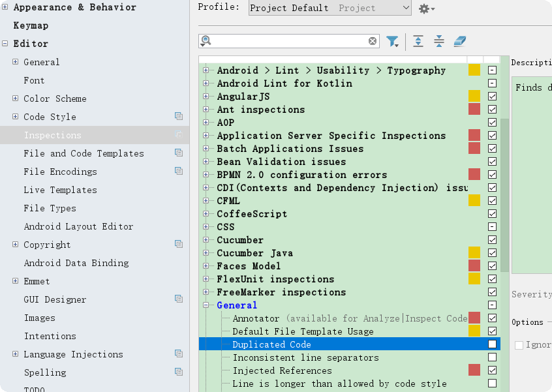Clear the inspection search field

pyautogui.click(x=373, y=41)
